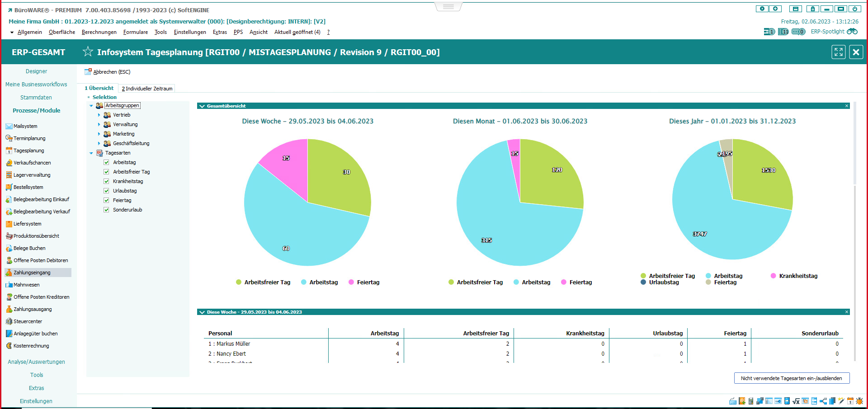868x409 pixels.
Task: Click the fullscreen expand icon in header
Action: (838, 52)
